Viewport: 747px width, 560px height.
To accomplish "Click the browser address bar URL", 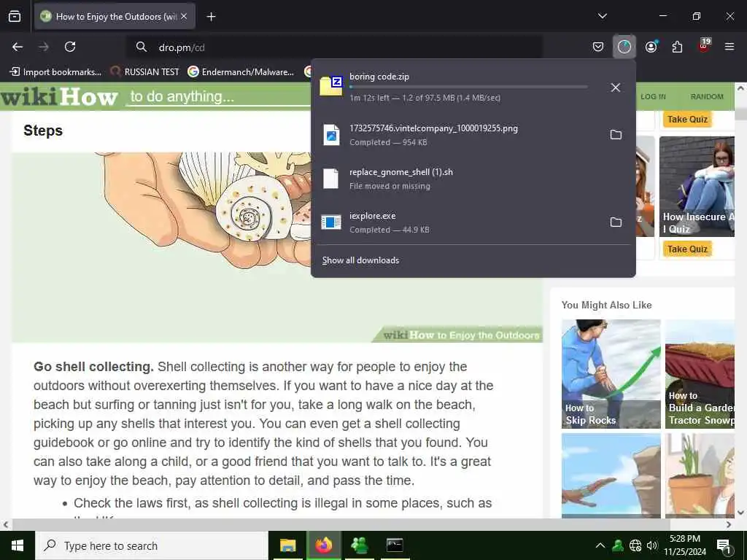I will coord(182,47).
